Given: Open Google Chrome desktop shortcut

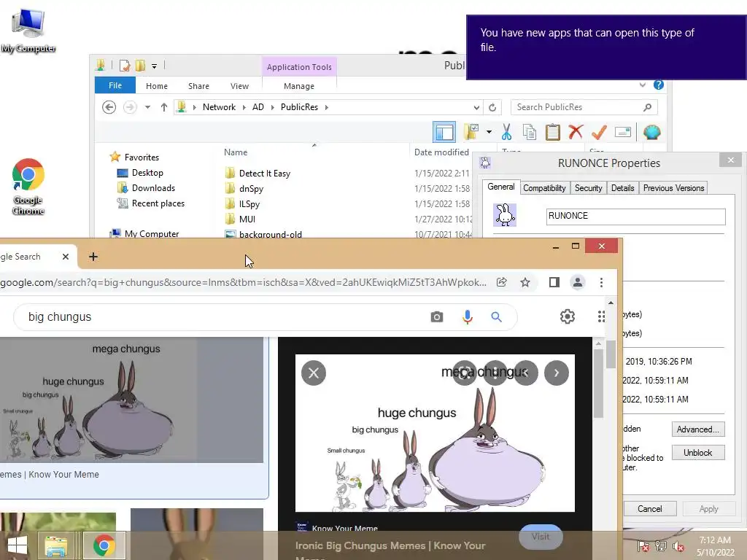Looking at the screenshot, I should (x=28, y=186).
